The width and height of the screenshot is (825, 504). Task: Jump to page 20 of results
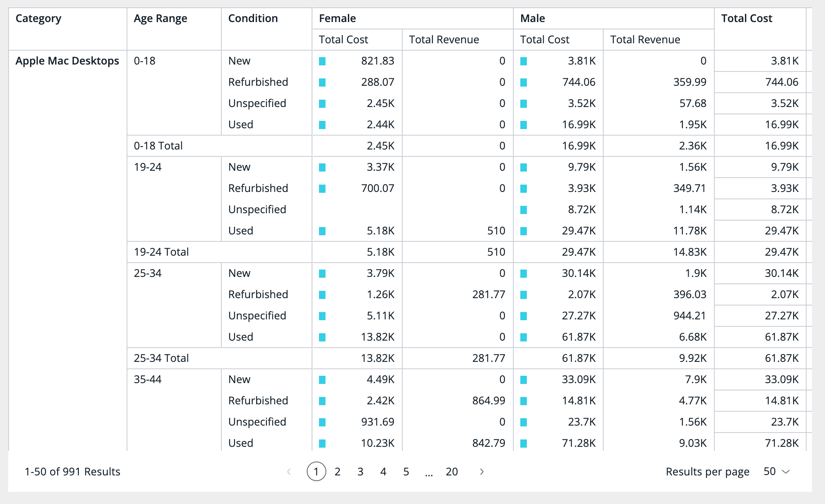pyautogui.click(x=452, y=472)
